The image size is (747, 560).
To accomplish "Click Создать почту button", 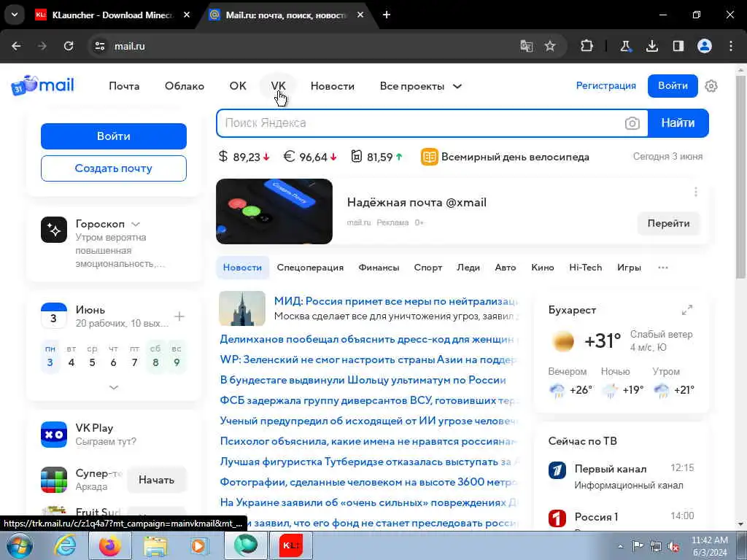I will (x=113, y=168).
